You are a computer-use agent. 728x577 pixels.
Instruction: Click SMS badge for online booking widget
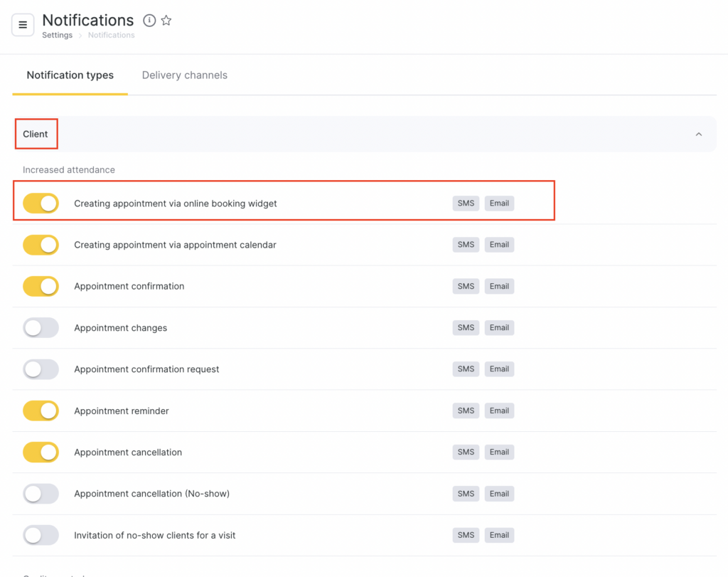click(x=466, y=203)
